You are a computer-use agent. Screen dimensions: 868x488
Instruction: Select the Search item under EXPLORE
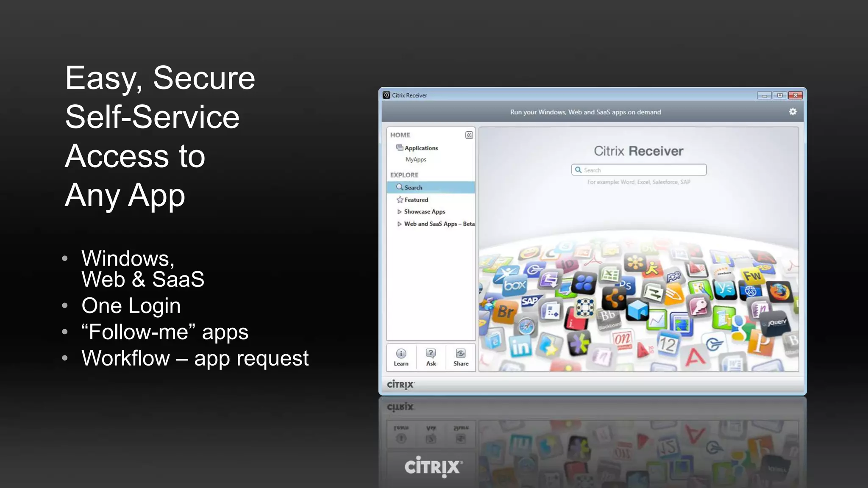tap(431, 187)
